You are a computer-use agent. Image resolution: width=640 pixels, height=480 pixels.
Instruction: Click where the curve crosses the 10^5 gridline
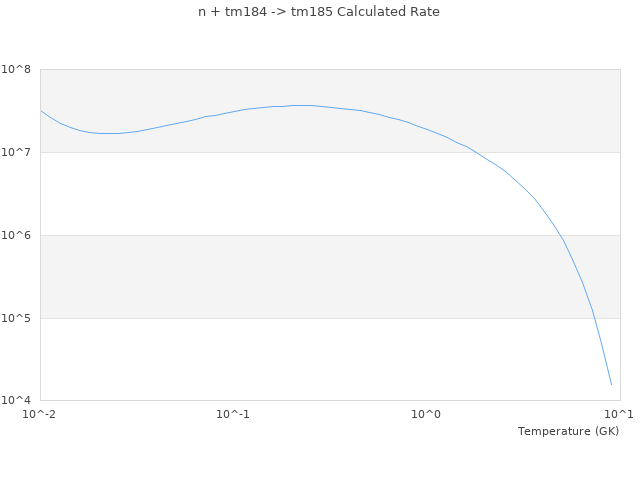(x=594, y=318)
